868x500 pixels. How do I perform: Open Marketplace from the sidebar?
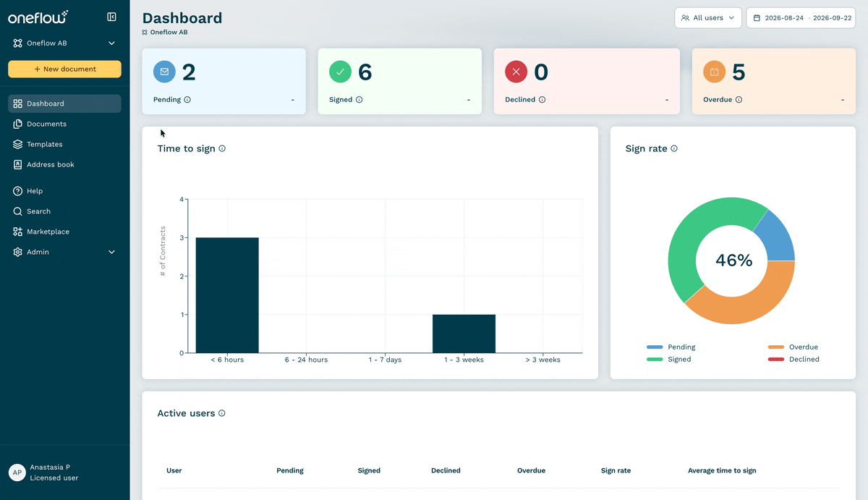click(64, 232)
